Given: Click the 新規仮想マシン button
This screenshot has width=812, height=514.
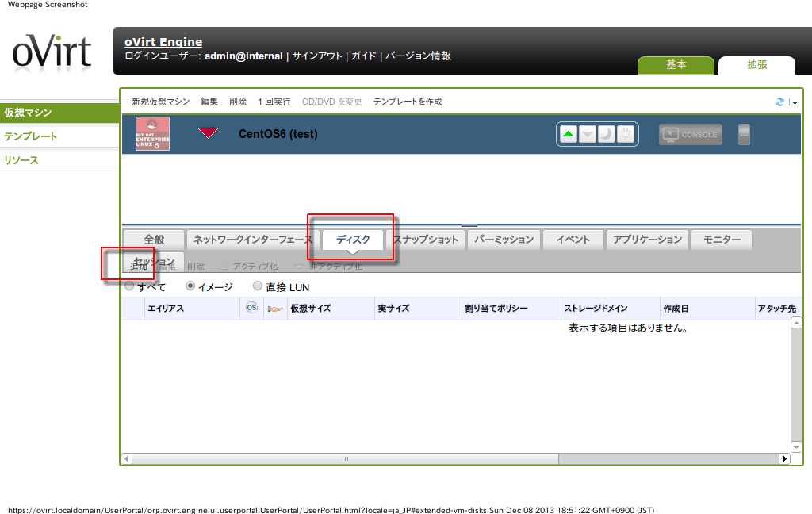Looking at the screenshot, I should [x=161, y=102].
